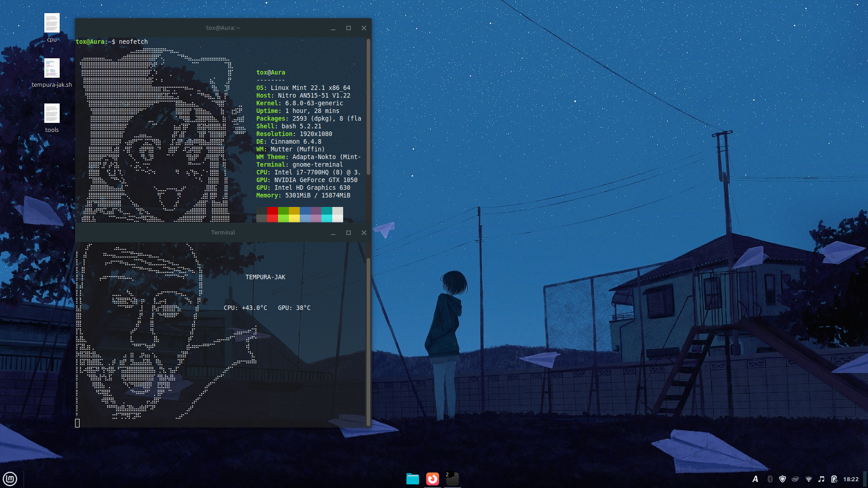
Task: Click the 'Host: Nitro AN515-51' line
Action: (x=303, y=95)
